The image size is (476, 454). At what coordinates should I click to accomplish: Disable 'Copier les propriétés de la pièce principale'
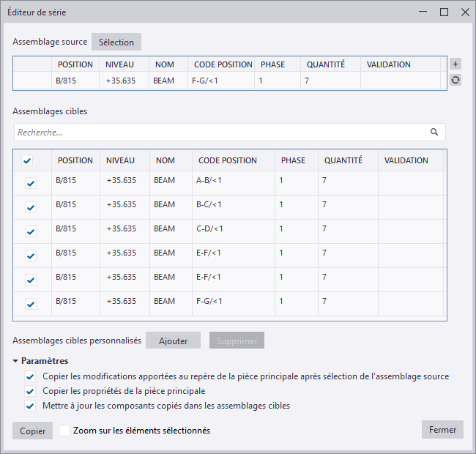pos(30,391)
